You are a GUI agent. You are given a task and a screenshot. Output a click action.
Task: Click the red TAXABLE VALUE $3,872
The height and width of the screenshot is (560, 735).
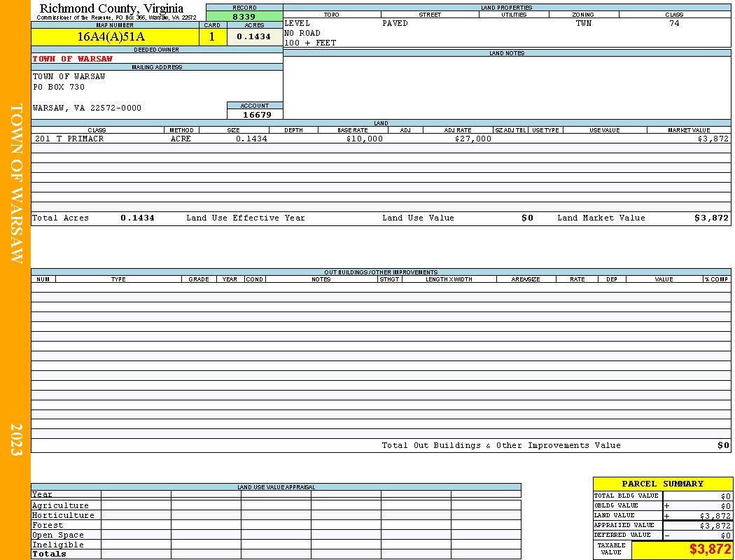(710, 549)
